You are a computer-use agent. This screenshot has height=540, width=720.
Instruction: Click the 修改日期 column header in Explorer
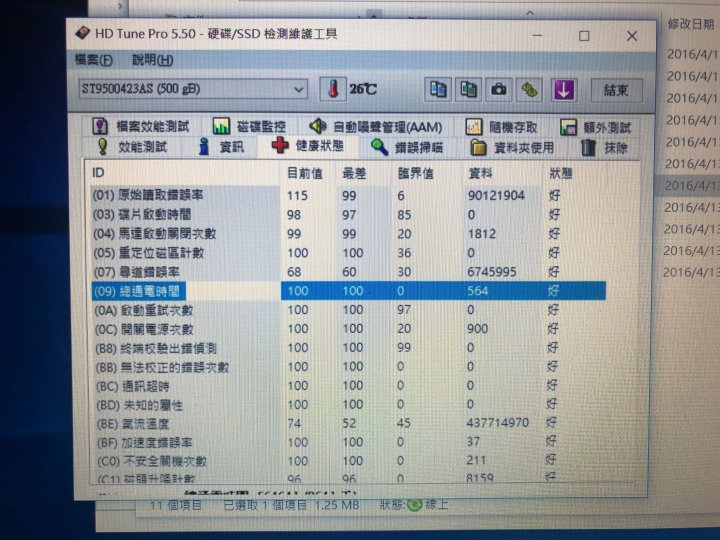691,24
